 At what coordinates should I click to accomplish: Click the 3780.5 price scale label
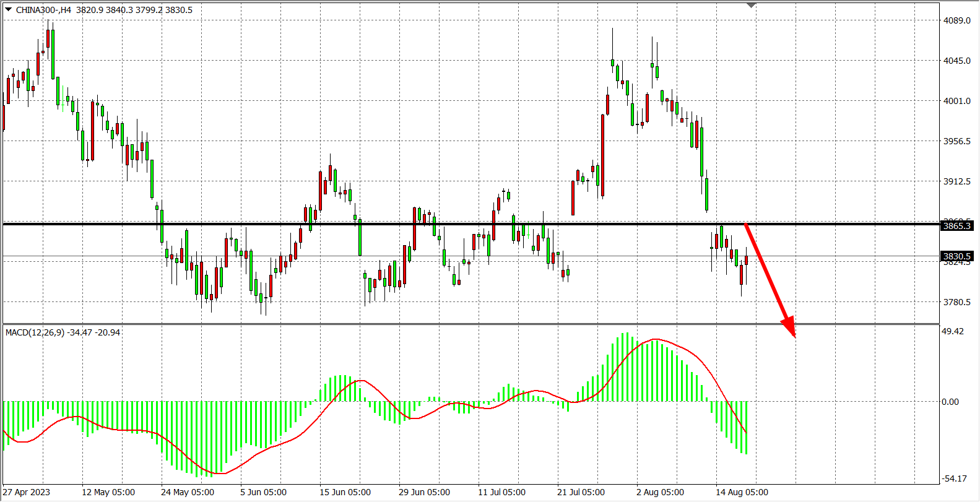click(956, 302)
